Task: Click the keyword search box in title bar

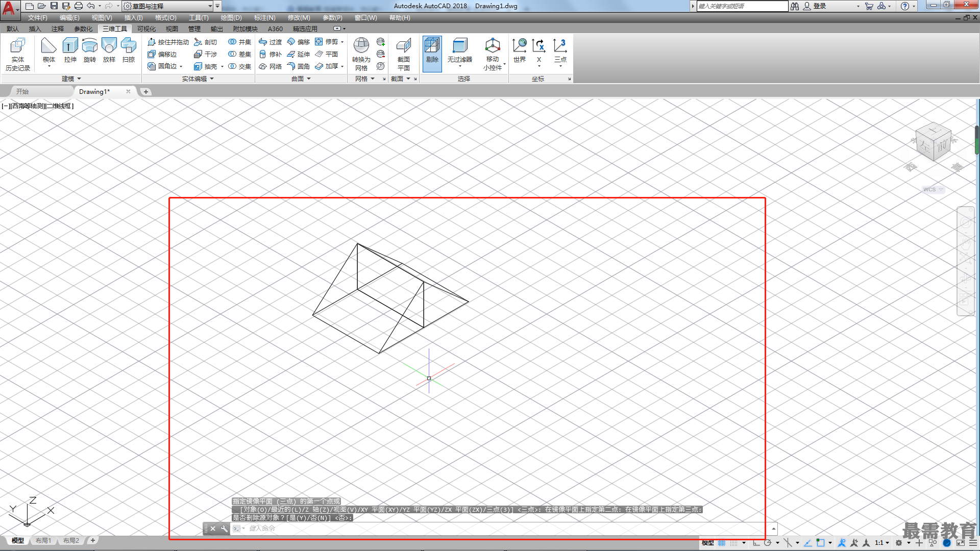Action: (x=742, y=6)
